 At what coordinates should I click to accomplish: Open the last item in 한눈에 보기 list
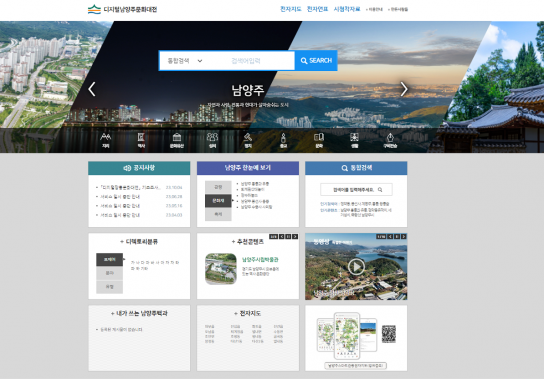click(x=256, y=207)
